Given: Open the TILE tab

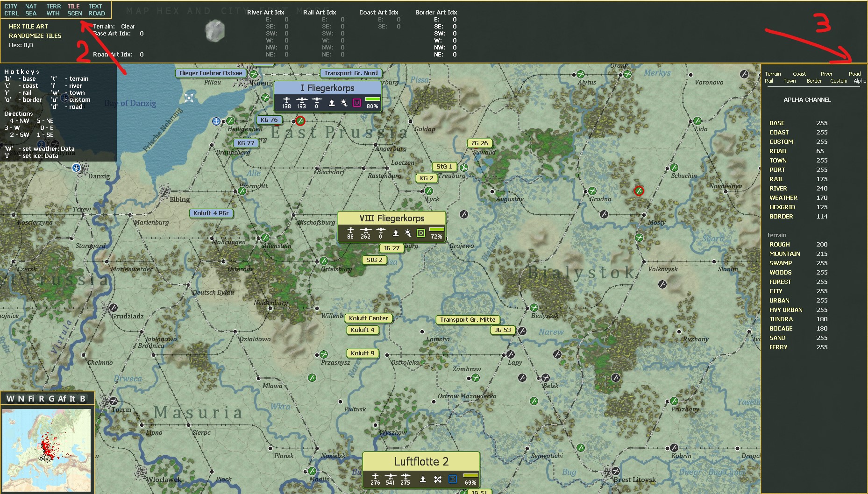Looking at the screenshot, I should (x=73, y=7).
